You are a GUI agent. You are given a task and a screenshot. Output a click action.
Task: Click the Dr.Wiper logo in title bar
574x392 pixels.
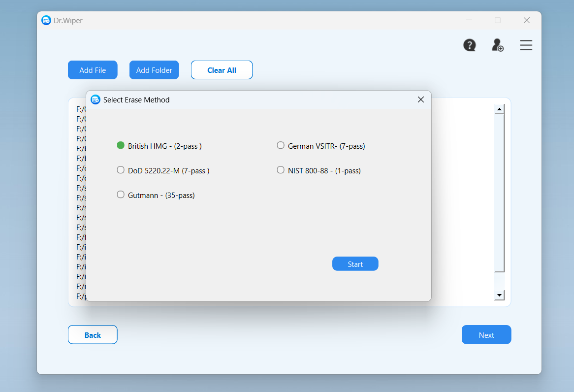tap(46, 20)
